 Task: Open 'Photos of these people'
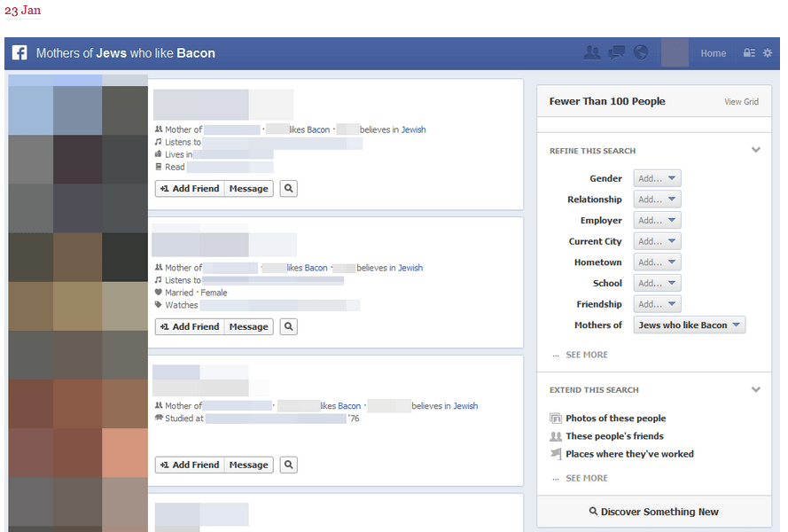616,419
